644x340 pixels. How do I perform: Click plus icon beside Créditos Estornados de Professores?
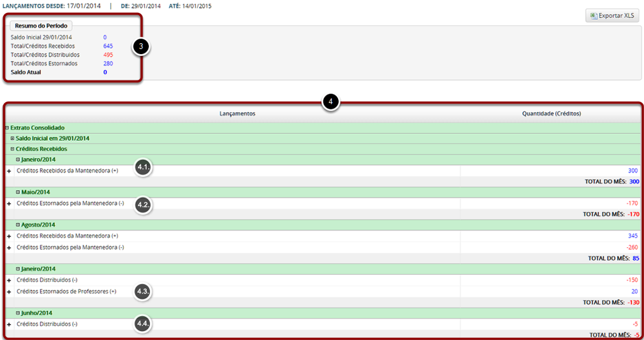(9, 292)
